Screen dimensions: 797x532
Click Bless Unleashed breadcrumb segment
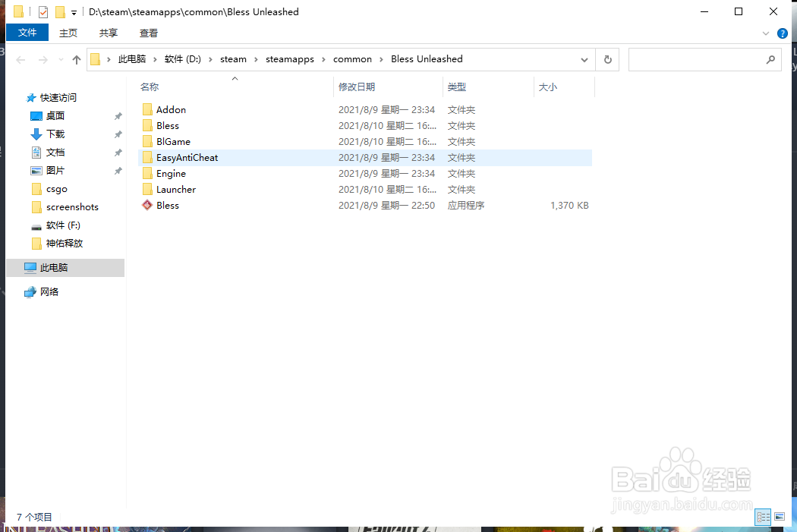pyautogui.click(x=427, y=59)
